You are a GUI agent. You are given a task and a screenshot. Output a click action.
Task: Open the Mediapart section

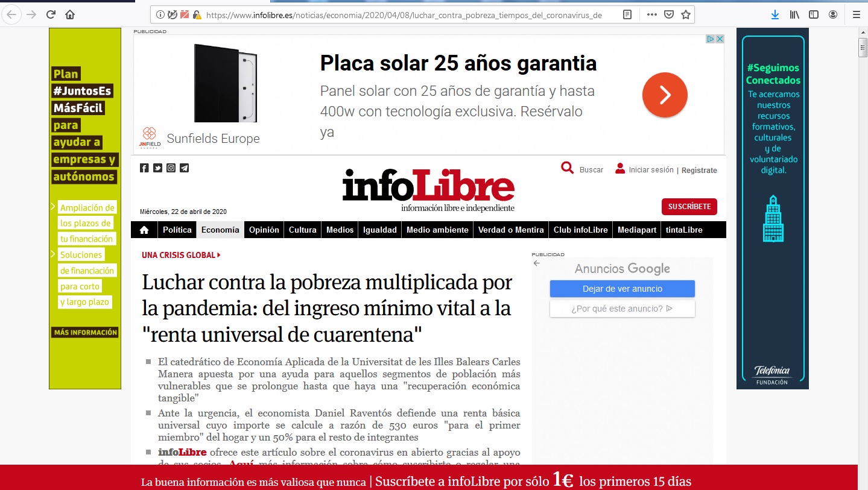pyautogui.click(x=636, y=230)
